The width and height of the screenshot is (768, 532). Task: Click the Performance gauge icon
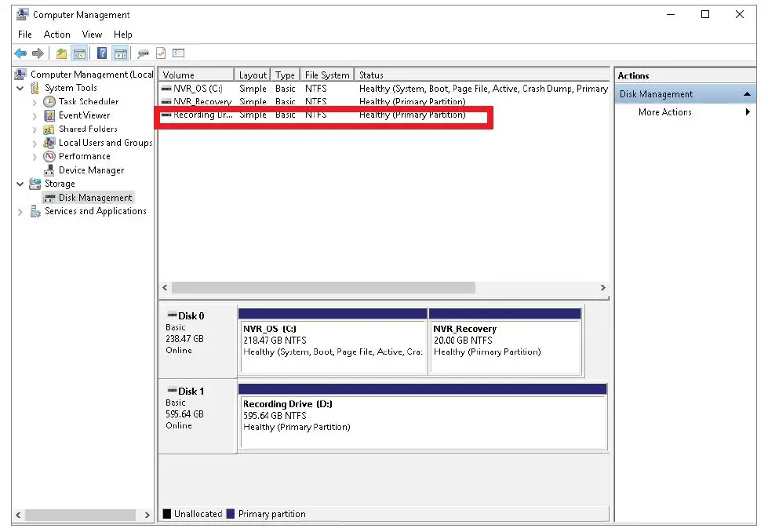pyautogui.click(x=49, y=156)
